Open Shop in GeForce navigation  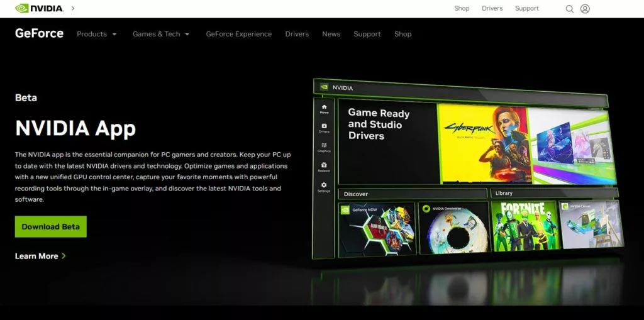coord(402,34)
